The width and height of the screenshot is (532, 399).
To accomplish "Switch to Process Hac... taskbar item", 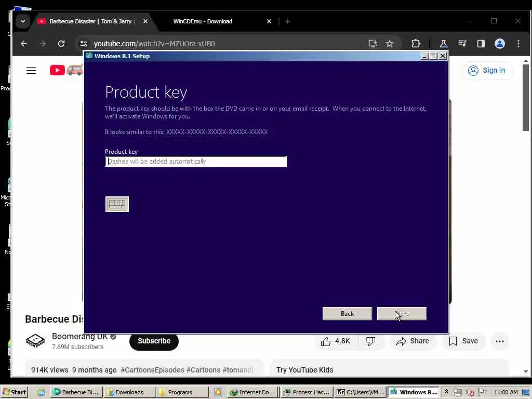I will coord(308,392).
